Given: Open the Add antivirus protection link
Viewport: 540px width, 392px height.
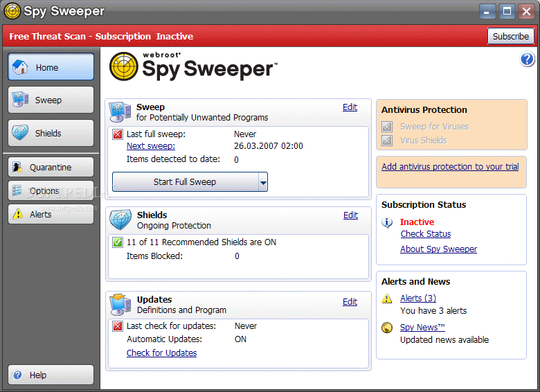Looking at the screenshot, I should [450, 167].
